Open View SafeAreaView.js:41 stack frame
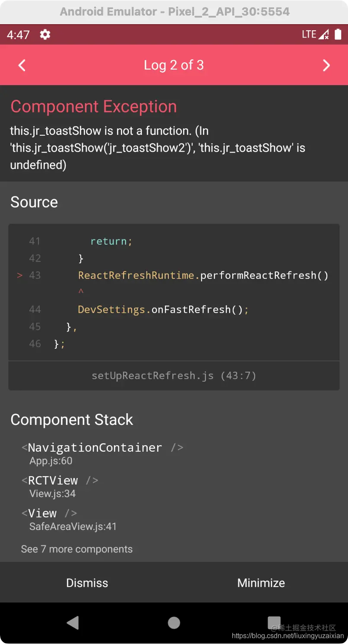Screen dimensions: 348x644 tap(69, 519)
